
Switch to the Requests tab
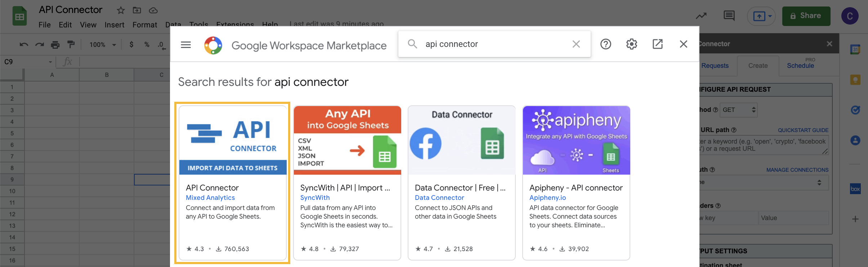[715, 66]
